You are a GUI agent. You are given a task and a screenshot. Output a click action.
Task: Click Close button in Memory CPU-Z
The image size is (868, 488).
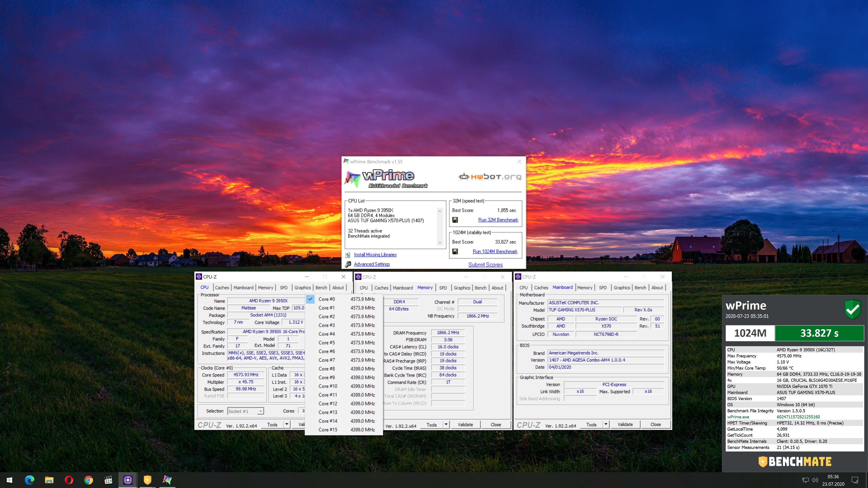point(496,425)
